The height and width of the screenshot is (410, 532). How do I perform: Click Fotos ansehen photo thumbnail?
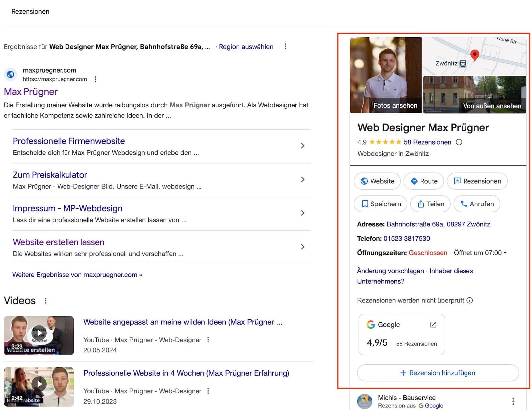(386, 75)
